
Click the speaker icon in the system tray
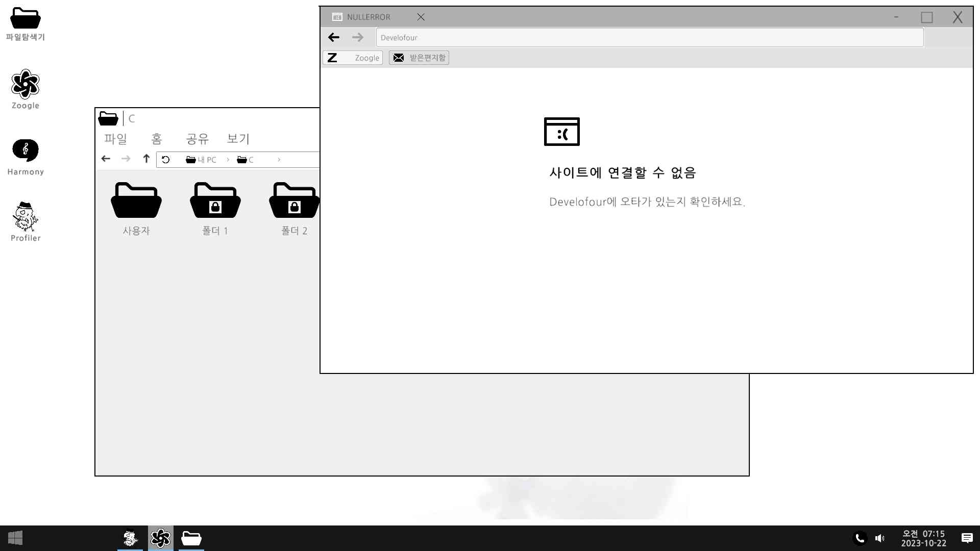coord(880,538)
